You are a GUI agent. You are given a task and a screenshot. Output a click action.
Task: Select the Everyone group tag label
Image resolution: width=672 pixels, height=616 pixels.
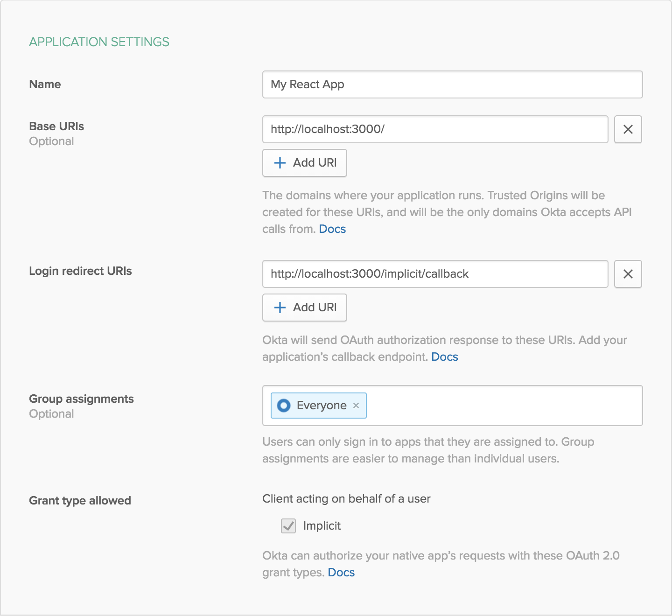click(322, 406)
